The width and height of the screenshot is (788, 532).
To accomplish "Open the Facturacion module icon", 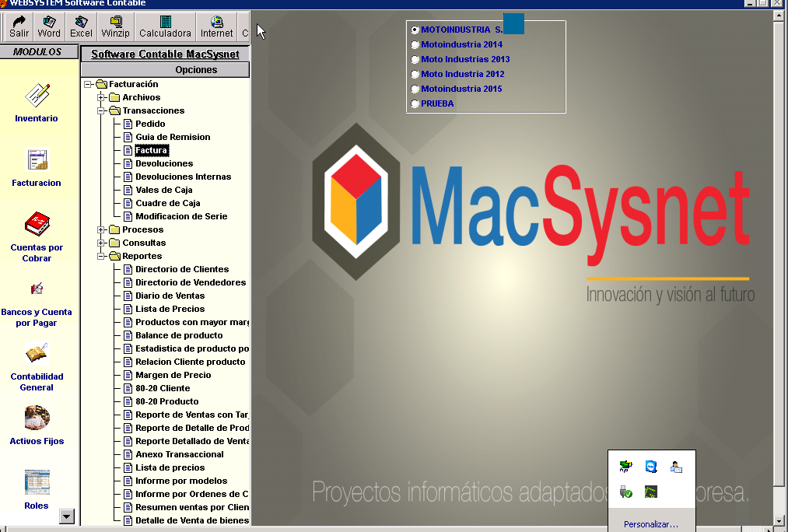I will click(37, 160).
